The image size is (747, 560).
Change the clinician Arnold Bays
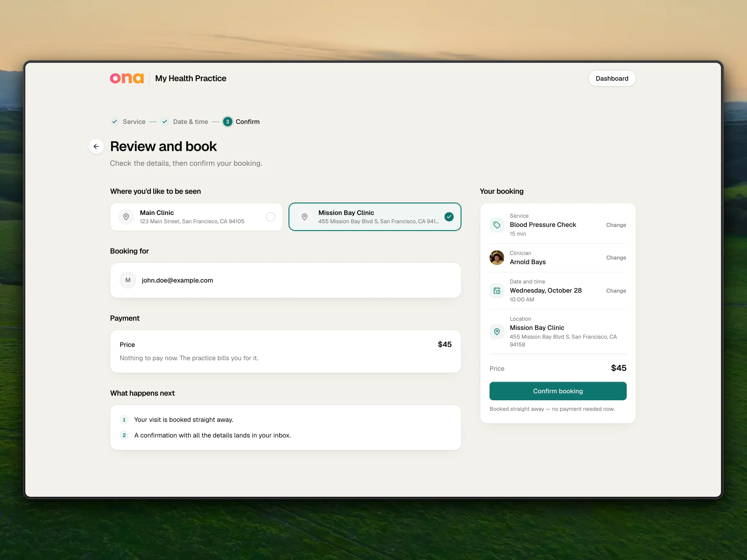[x=616, y=258]
